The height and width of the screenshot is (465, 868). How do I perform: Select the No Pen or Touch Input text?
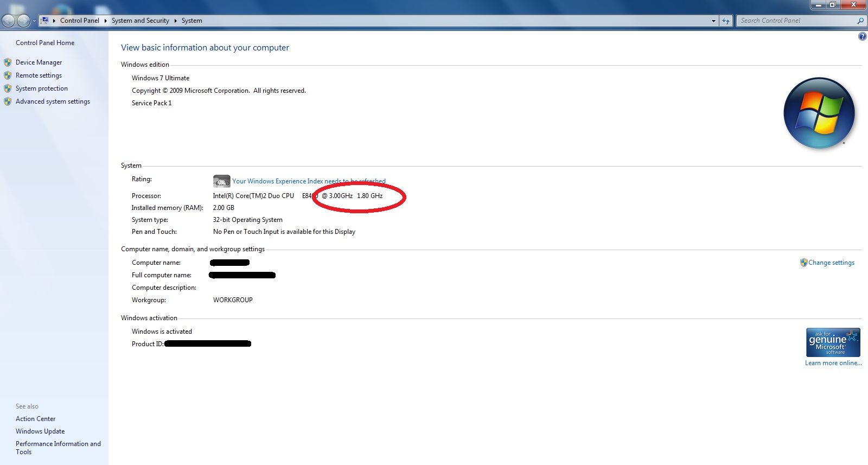click(x=284, y=232)
